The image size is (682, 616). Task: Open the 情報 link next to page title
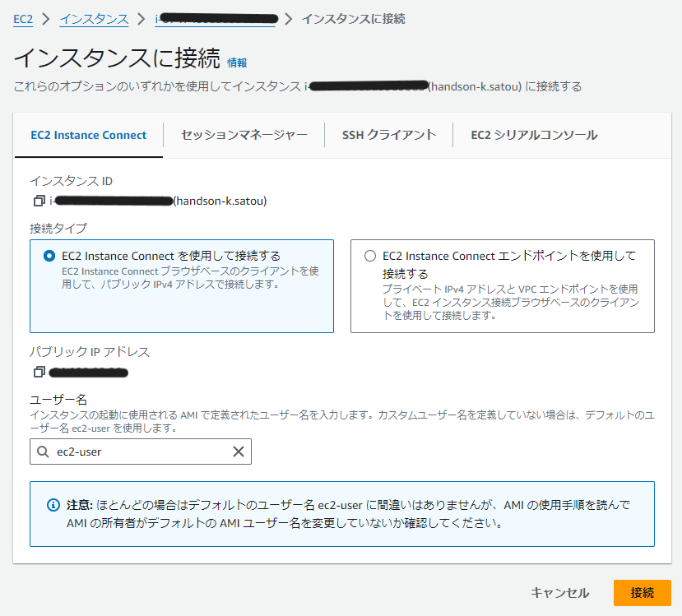(x=237, y=63)
